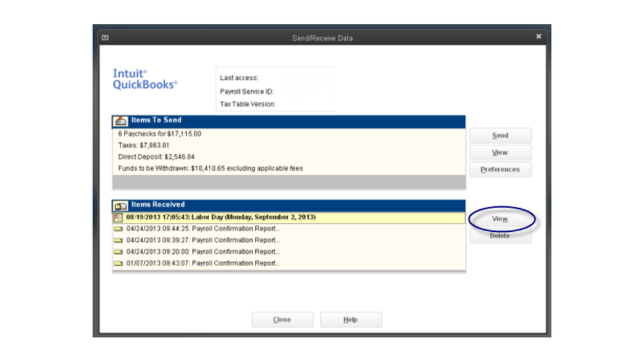Image resolution: width=644 pixels, height=362 pixels.
Task: Click the Items Received header title
Action: pyautogui.click(x=158, y=204)
